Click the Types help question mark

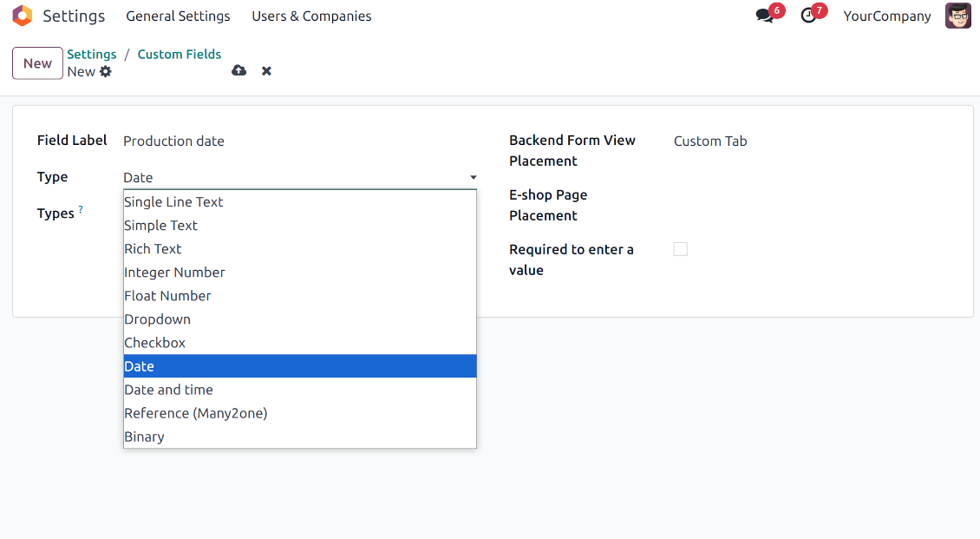(x=81, y=210)
